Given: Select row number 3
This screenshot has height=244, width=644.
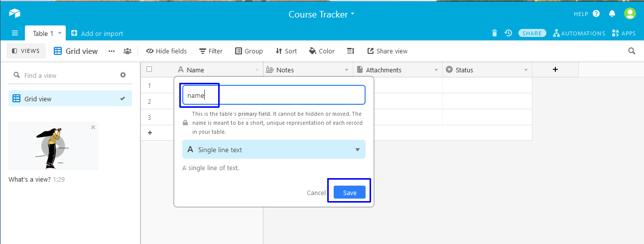Looking at the screenshot, I should [x=149, y=117].
